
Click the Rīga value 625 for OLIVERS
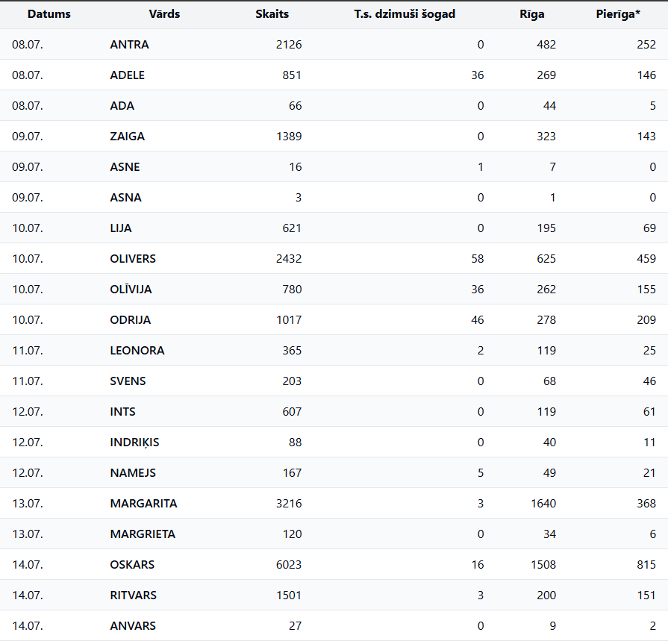pos(546,258)
